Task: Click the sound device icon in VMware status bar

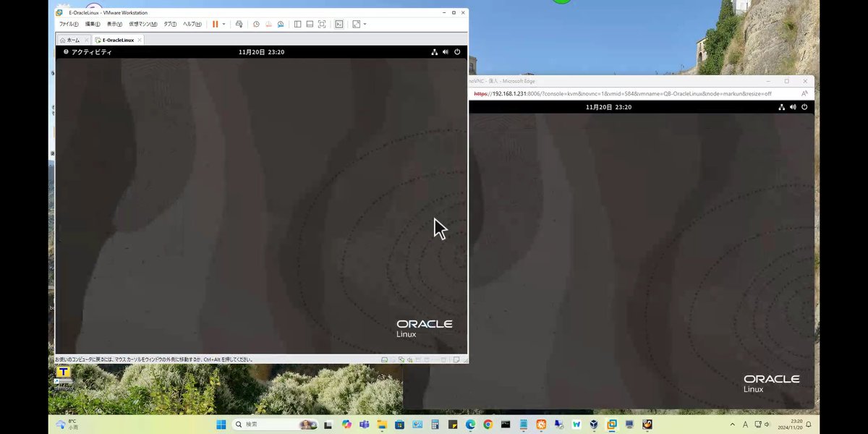Action: [x=410, y=359]
